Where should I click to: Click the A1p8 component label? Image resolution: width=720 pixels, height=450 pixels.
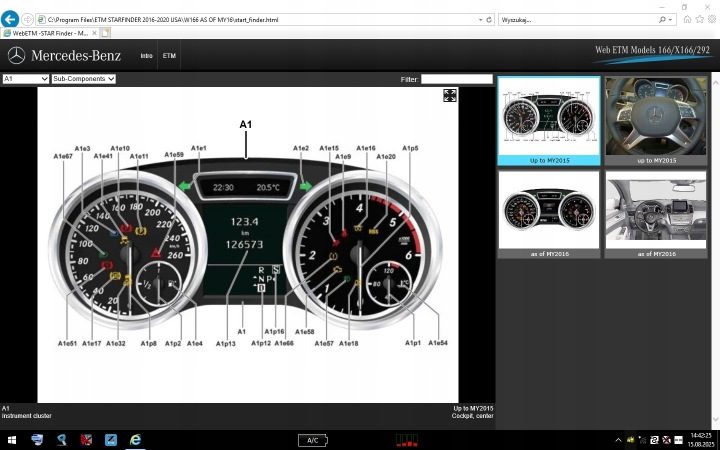pos(148,343)
